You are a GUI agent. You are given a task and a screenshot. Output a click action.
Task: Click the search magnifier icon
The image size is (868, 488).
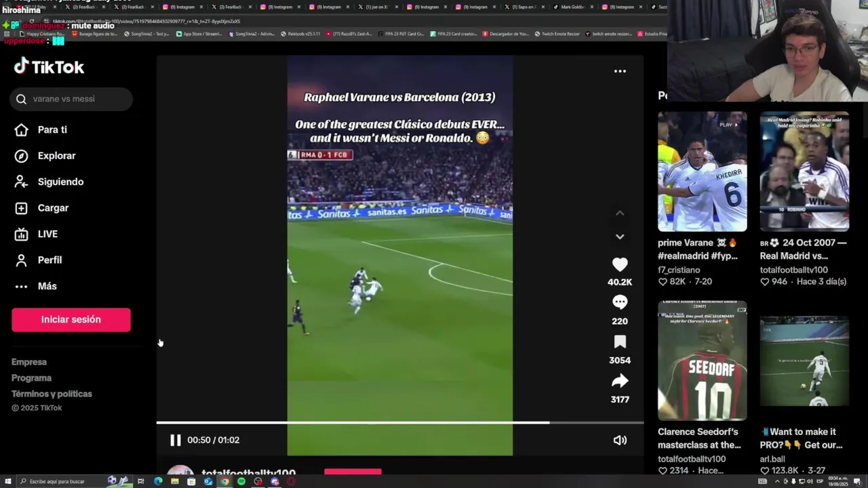21,99
